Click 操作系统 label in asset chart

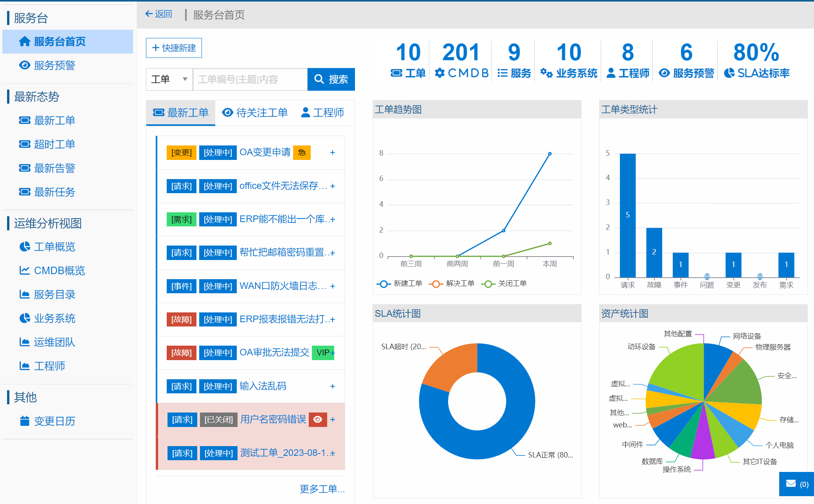677,469
